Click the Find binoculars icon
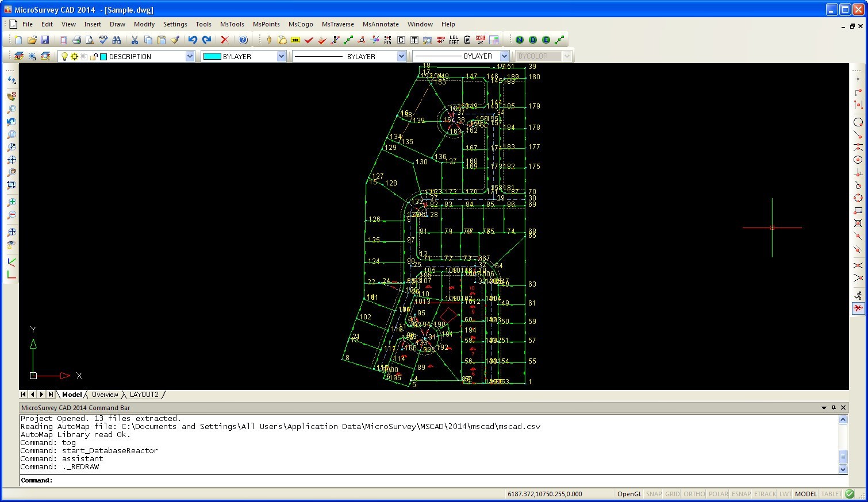 117,40
